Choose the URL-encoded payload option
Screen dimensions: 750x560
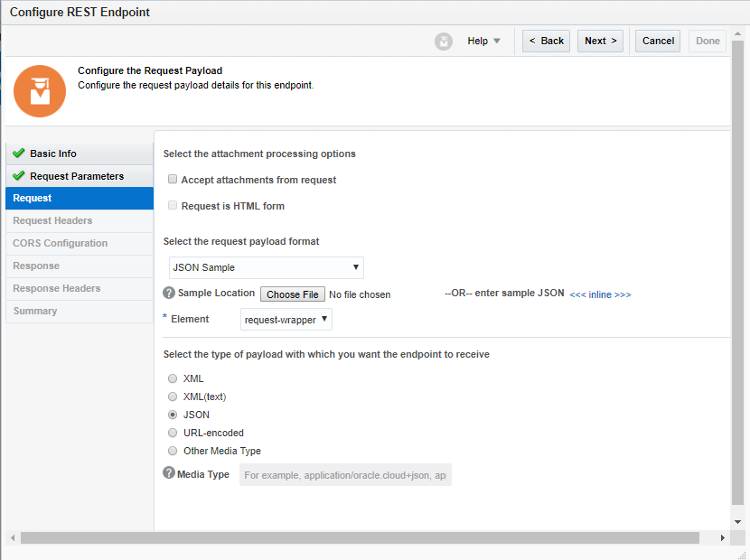click(173, 433)
